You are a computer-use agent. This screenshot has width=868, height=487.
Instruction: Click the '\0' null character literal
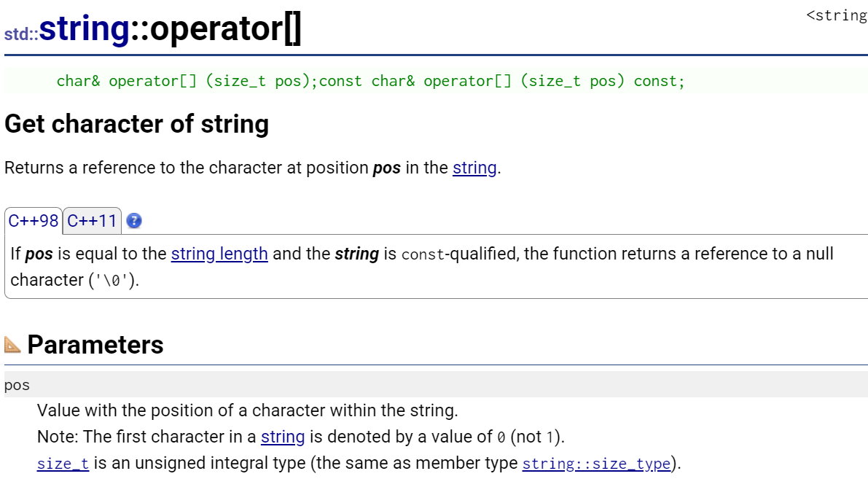(x=112, y=281)
